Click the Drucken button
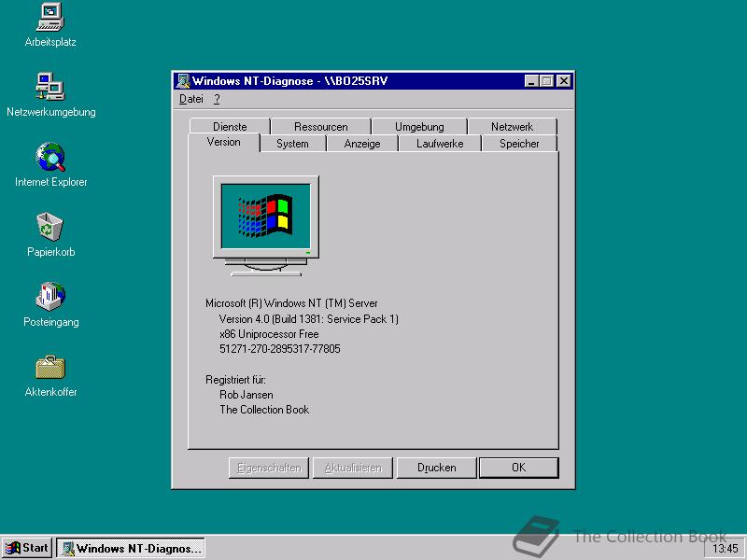The image size is (747, 560). [437, 468]
